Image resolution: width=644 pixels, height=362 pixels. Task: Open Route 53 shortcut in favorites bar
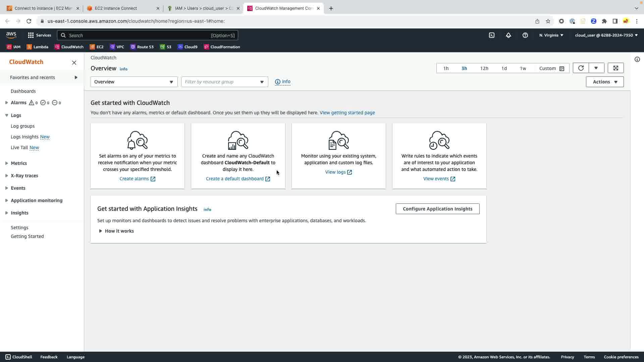pyautogui.click(x=142, y=47)
